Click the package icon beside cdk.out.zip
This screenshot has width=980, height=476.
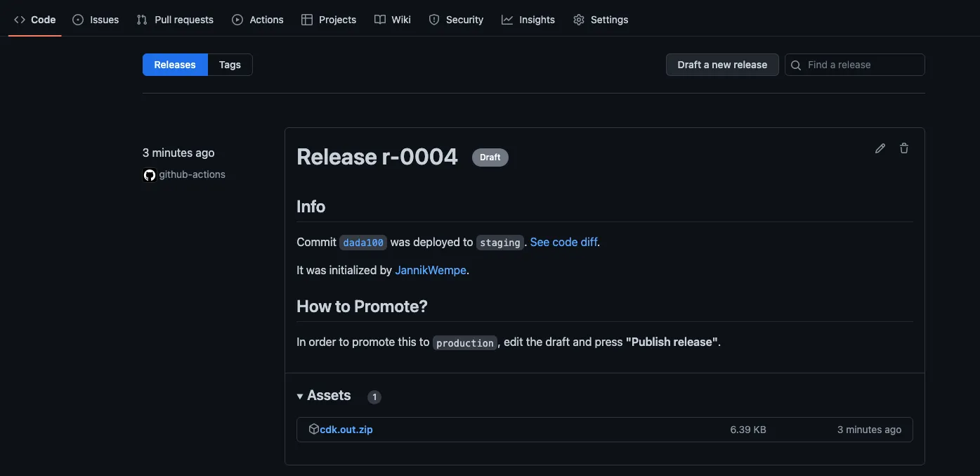click(313, 429)
